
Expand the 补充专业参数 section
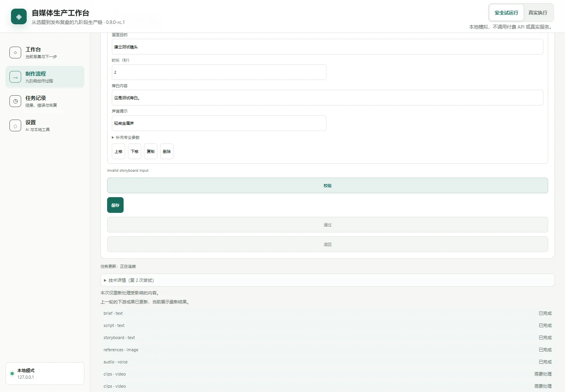pos(126,138)
